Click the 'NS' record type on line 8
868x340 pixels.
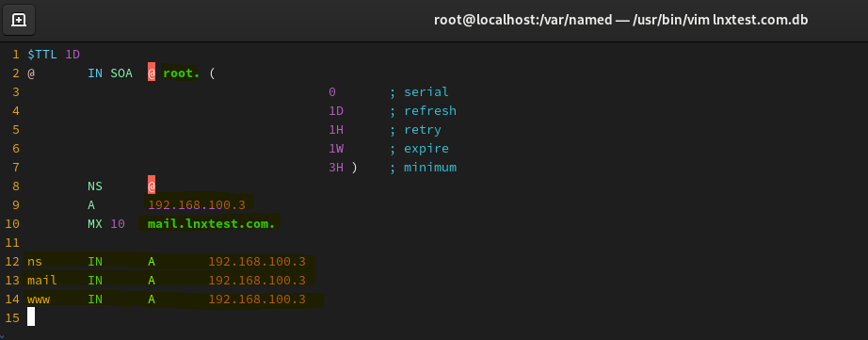[95, 186]
